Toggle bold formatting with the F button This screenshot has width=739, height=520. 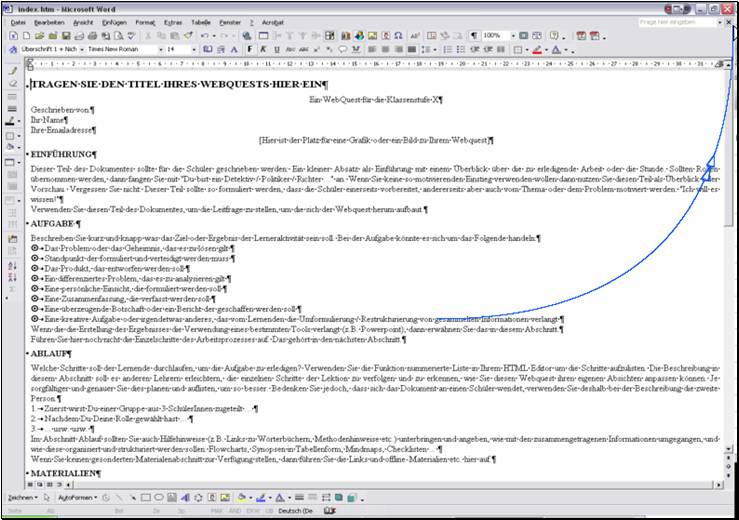(x=249, y=49)
